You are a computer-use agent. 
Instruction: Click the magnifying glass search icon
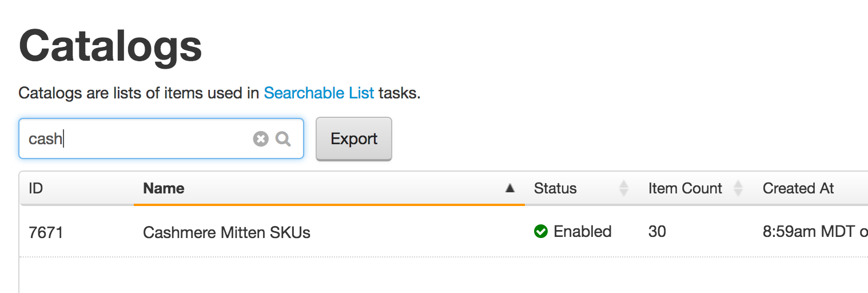coord(283,139)
